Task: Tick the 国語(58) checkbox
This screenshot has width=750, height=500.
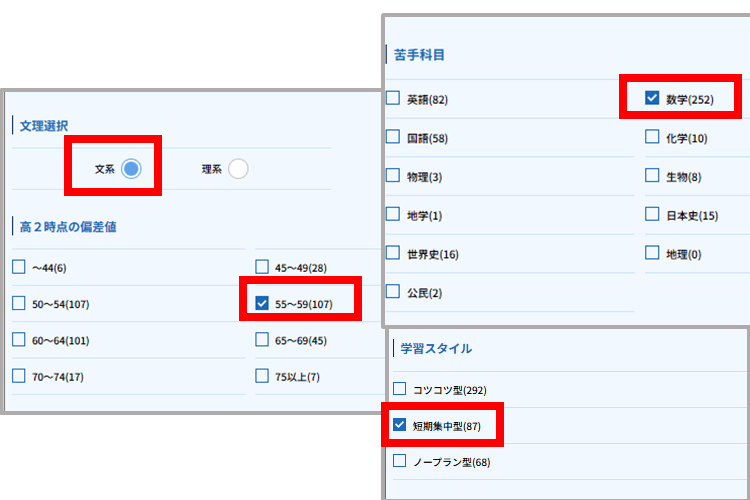Action: click(x=393, y=137)
